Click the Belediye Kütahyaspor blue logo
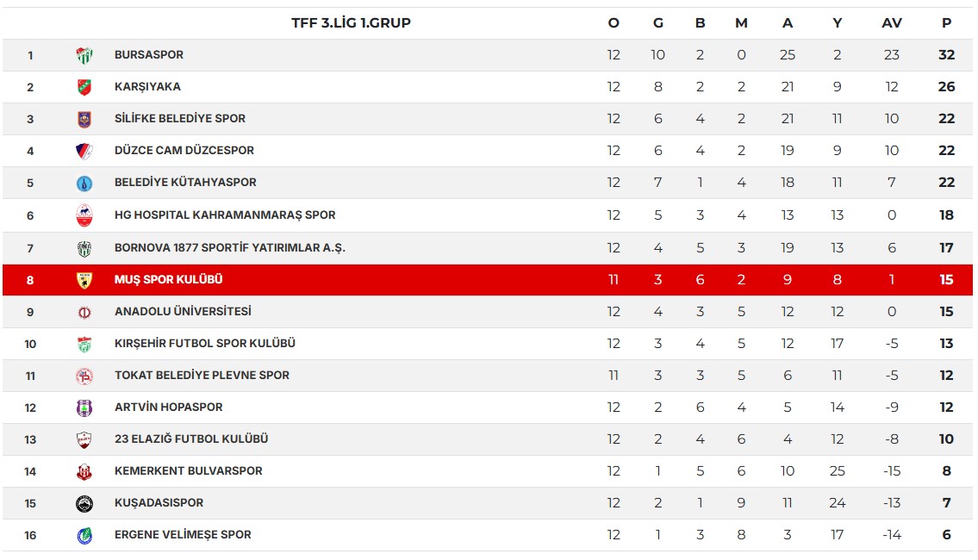978x560 pixels. point(84,183)
